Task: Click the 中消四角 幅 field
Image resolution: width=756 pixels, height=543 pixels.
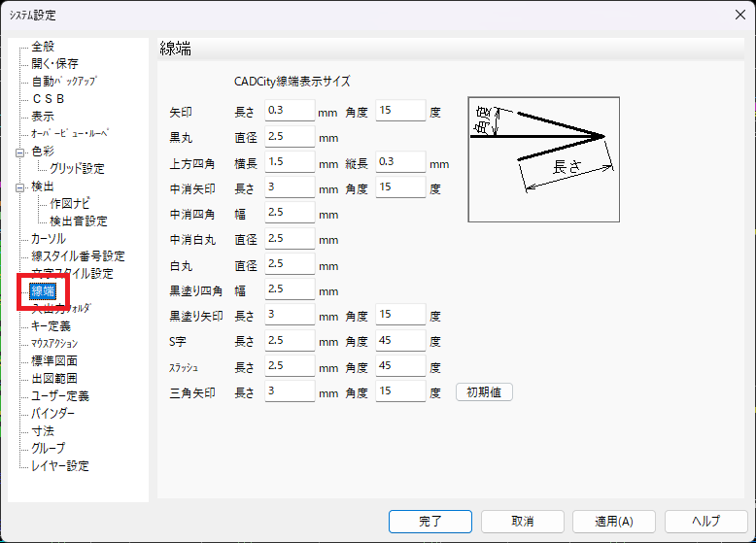Action: (x=290, y=213)
